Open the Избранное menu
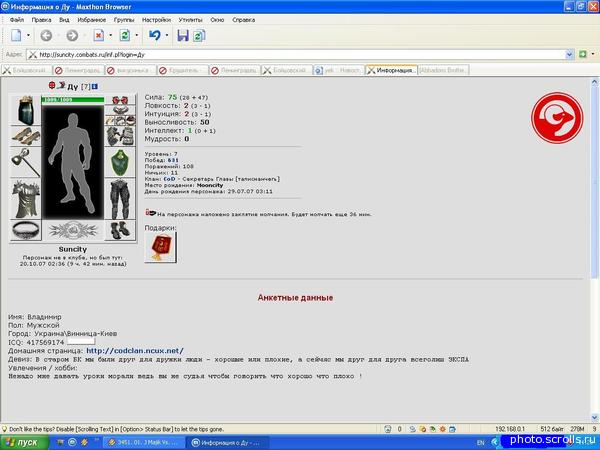 coord(91,20)
